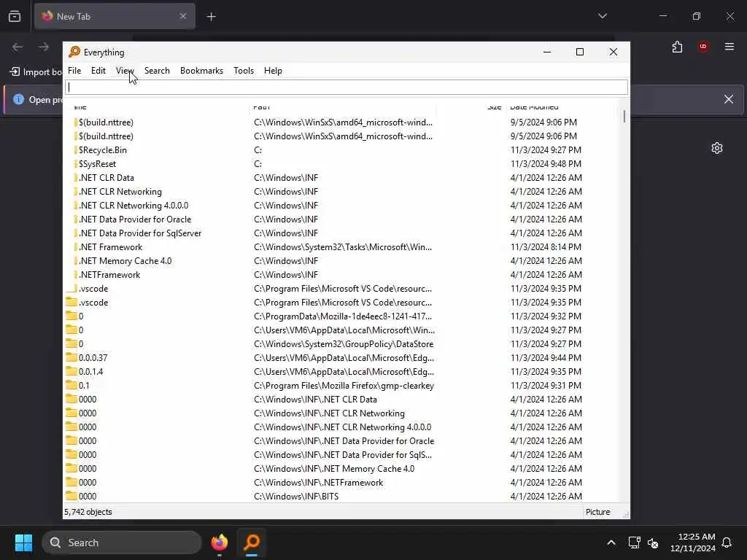The height and width of the screenshot is (560, 747).
Task: Open the notifications bell icon
Action: click(727, 542)
